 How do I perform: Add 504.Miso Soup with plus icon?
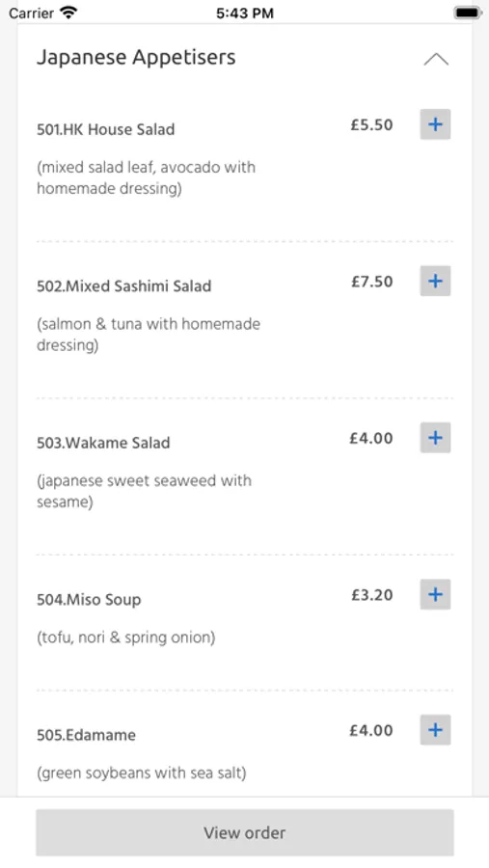(x=435, y=594)
